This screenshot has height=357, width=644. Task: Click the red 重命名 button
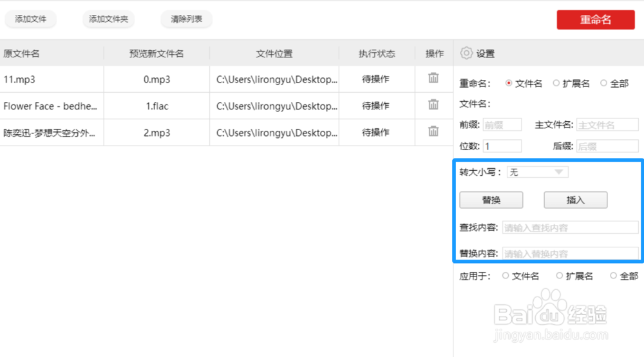coord(596,19)
